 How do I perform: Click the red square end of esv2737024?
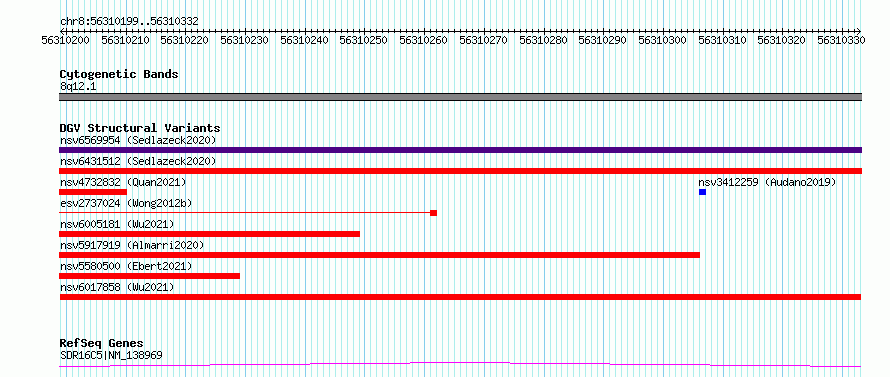[434, 213]
